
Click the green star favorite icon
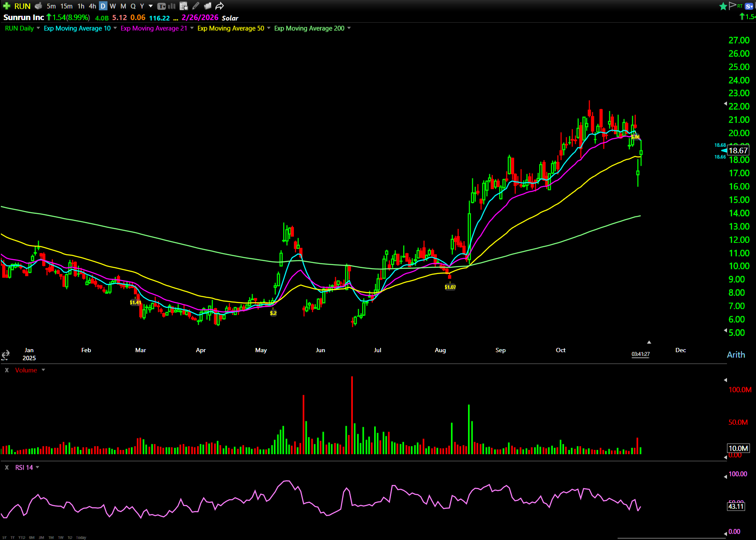[723, 6]
